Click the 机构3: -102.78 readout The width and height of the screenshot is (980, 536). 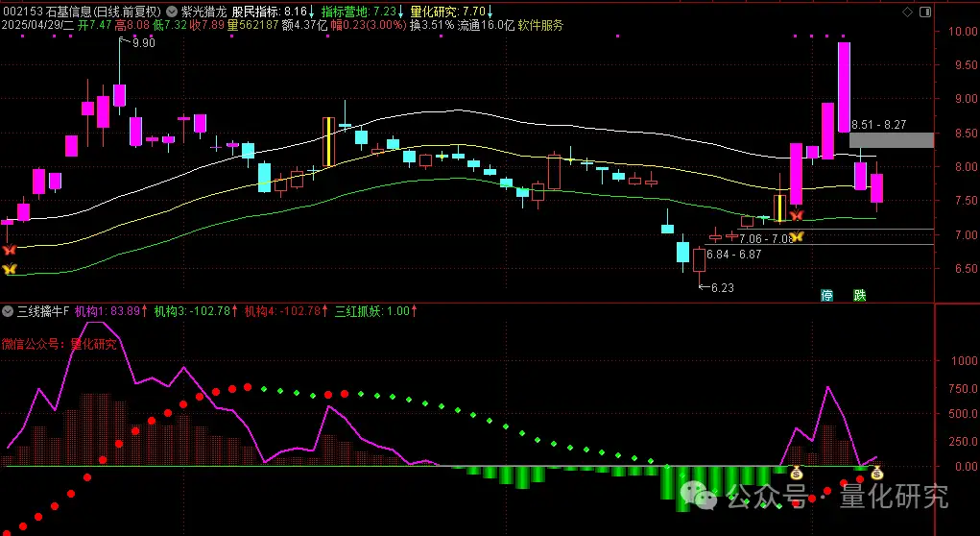click(193, 311)
